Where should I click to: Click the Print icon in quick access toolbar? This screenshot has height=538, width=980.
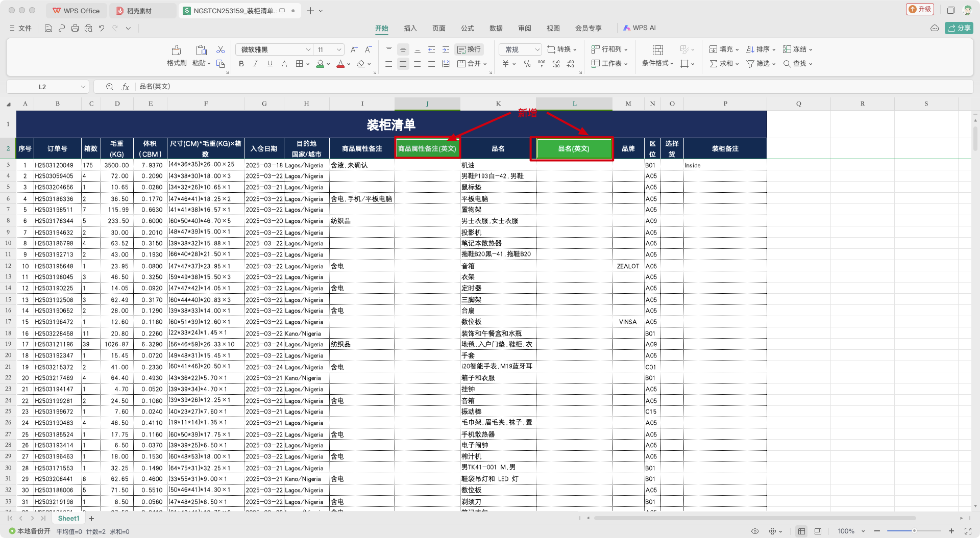coord(75,28)
